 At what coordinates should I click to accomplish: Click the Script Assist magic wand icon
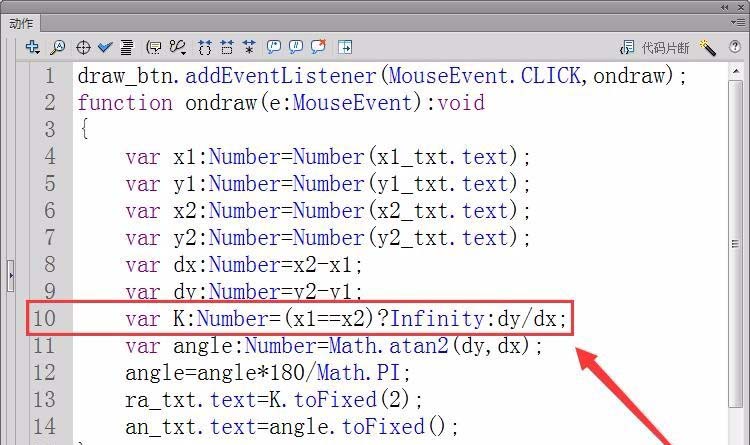[x=707, y=47]
